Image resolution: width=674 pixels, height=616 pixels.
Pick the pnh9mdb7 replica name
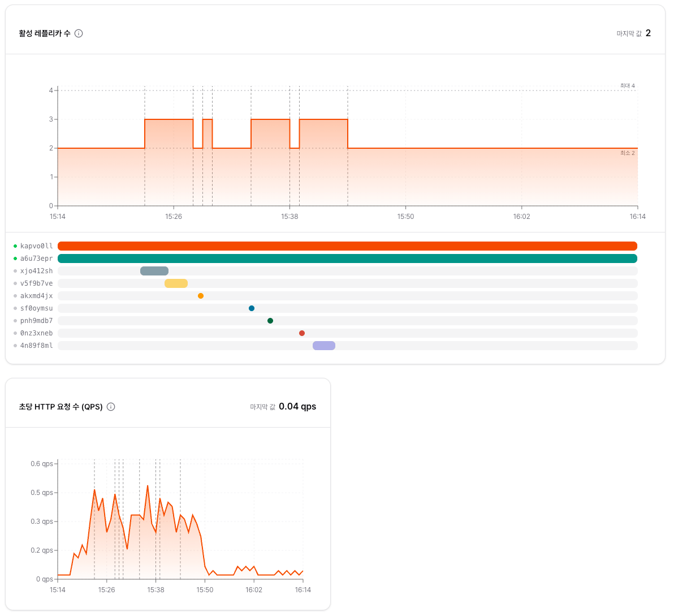click(37, 321)
